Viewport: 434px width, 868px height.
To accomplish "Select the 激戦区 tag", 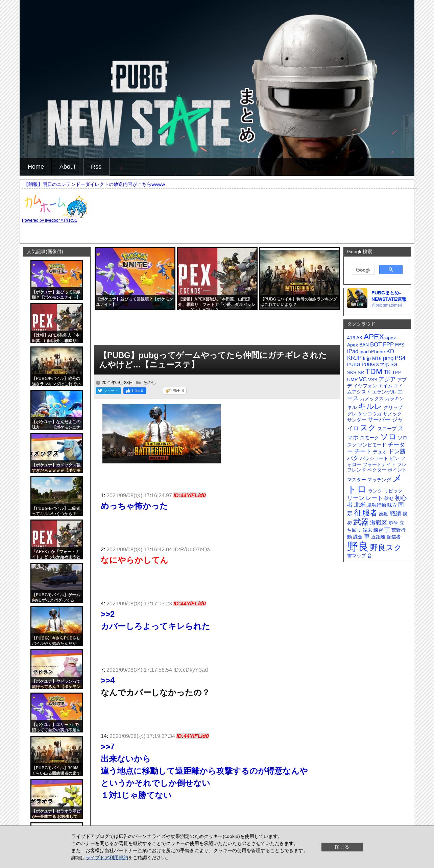I will (379, 523).
